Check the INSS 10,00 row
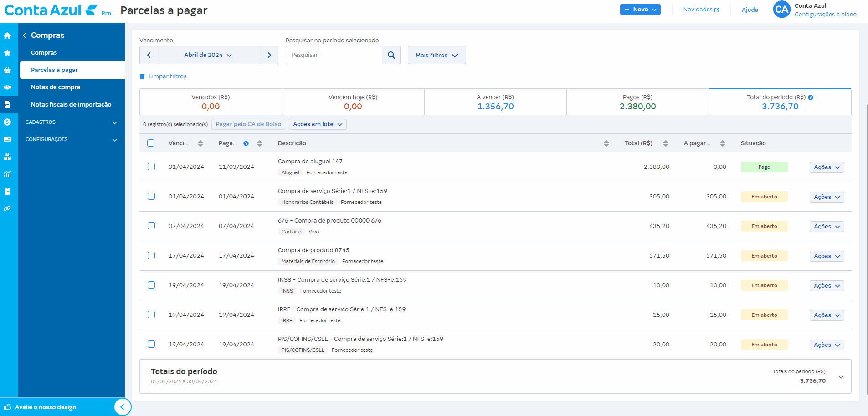Image resolution: width=868 pixels, height=416 pixels. (x=151, y=285)
